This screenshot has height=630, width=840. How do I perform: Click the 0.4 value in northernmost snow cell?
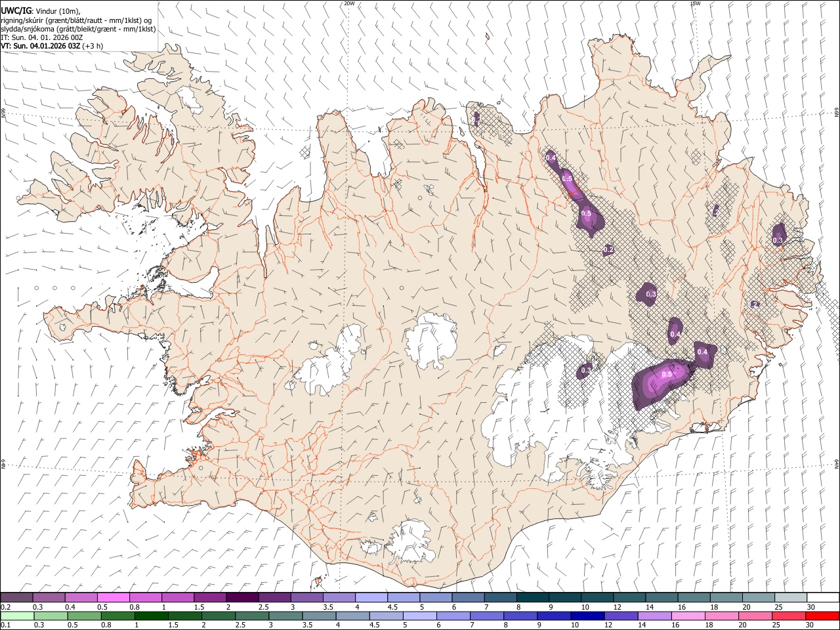[551, 158]
